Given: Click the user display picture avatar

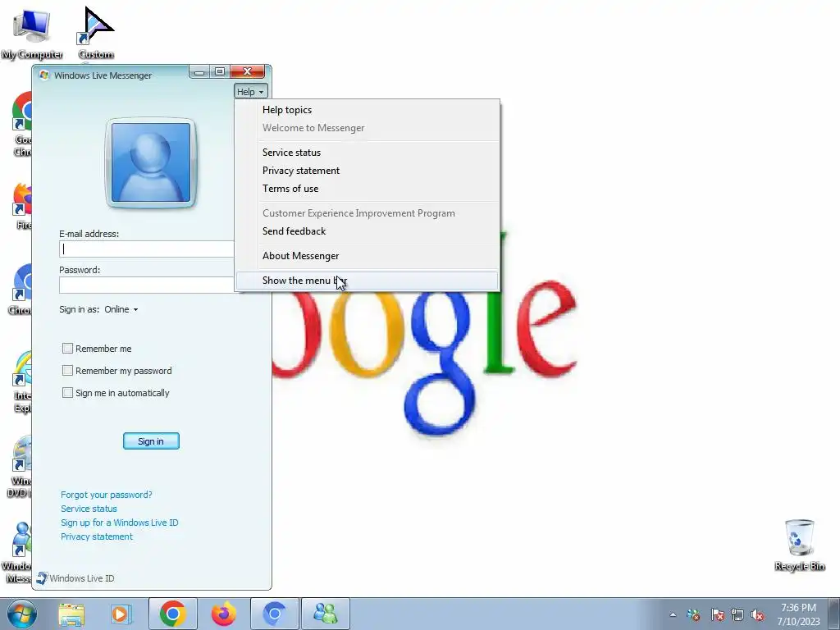Looking at the screenshot, I should click(151, 162).
